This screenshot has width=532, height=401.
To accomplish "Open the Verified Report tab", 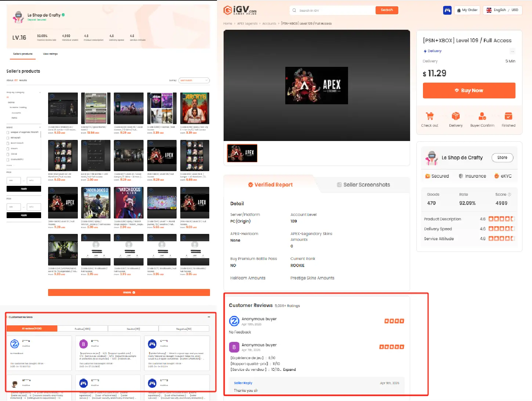I will pos(270,185).
